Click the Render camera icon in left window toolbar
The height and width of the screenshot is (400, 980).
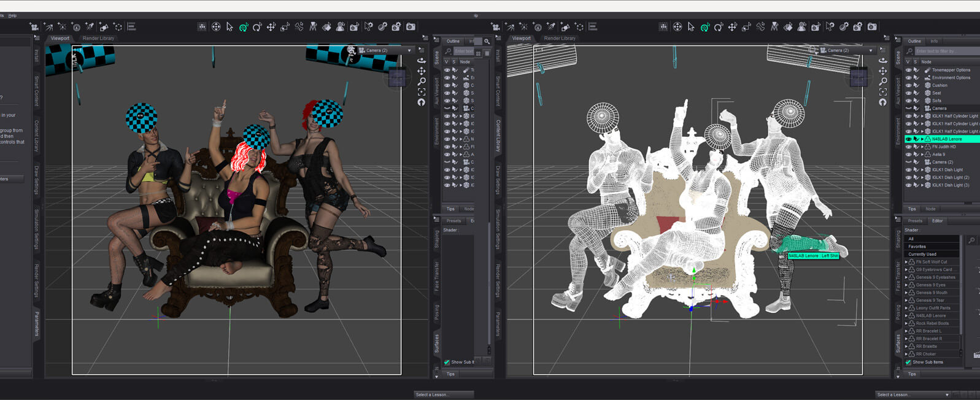(x=411, y=27)
